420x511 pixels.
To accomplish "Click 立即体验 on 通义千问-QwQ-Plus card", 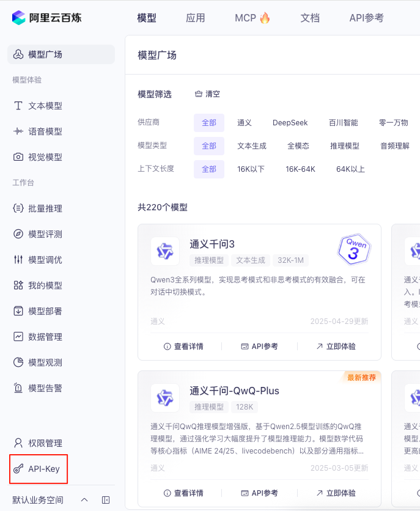I will 336,493.
